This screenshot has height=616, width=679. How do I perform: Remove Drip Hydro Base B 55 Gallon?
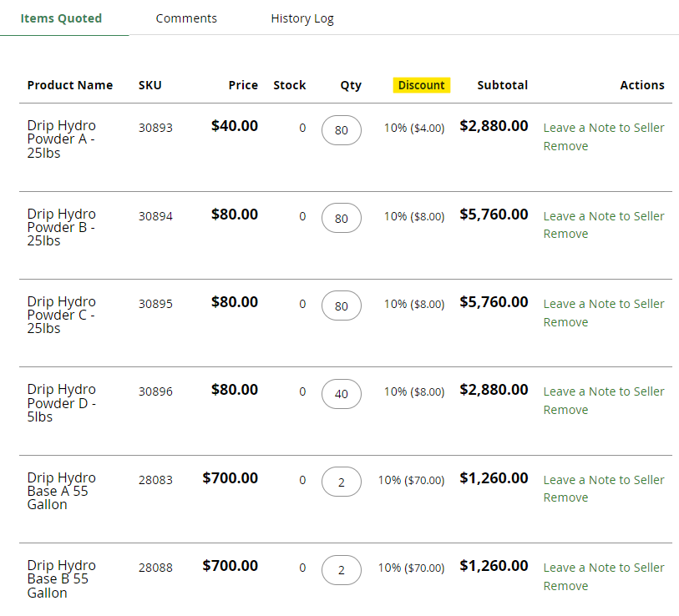click(x=565, y=586)
